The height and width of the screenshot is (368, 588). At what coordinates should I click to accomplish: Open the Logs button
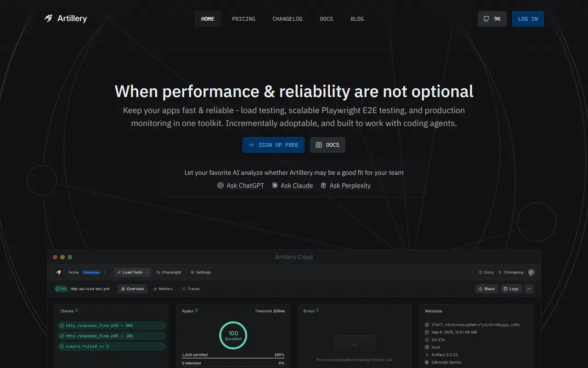511,289
